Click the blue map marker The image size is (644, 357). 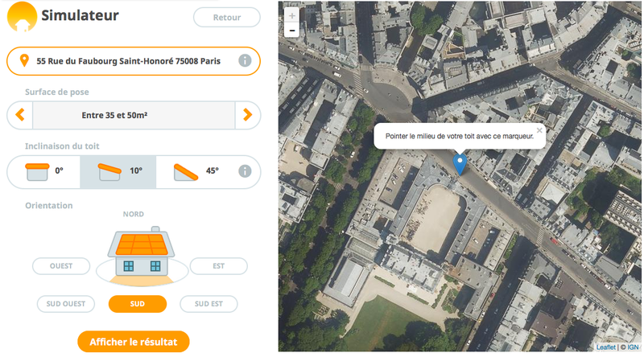tap(460, 165)
